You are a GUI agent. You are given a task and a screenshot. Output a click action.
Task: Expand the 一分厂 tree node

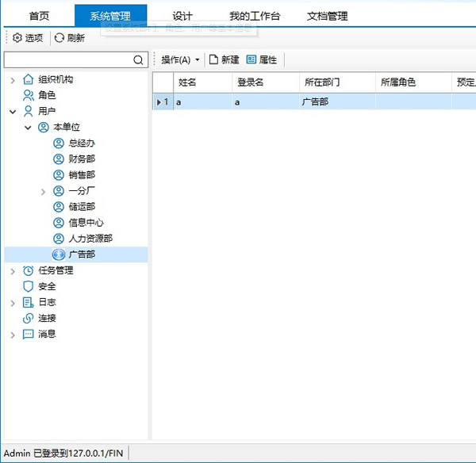click(43, 191)
